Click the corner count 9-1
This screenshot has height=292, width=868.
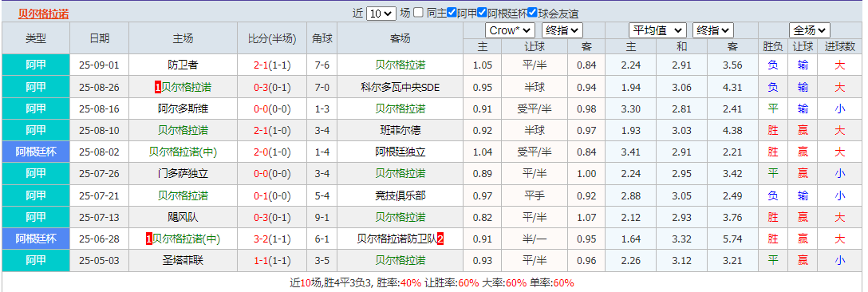[x=322, y=217]
